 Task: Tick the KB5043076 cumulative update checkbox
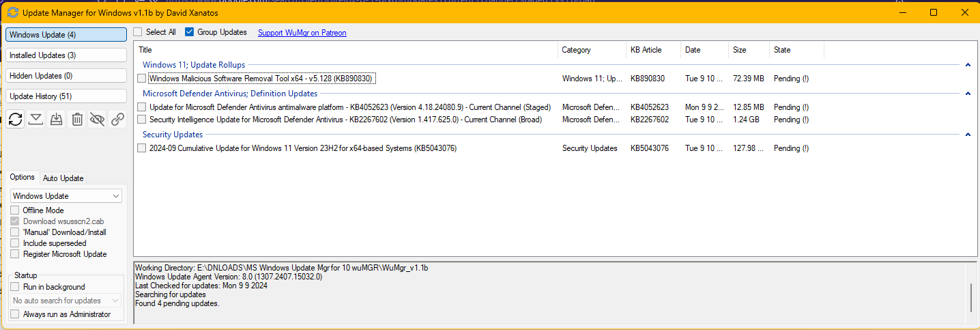142,148
